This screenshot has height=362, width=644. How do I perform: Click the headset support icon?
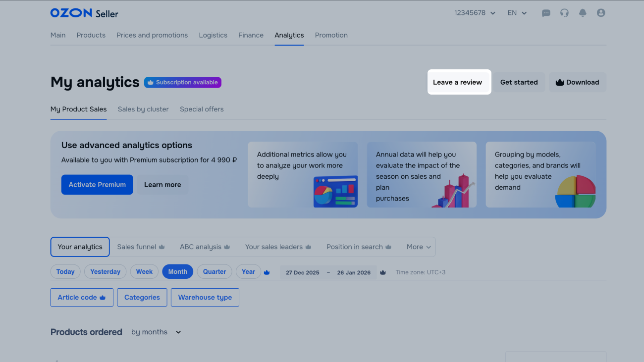564,13
